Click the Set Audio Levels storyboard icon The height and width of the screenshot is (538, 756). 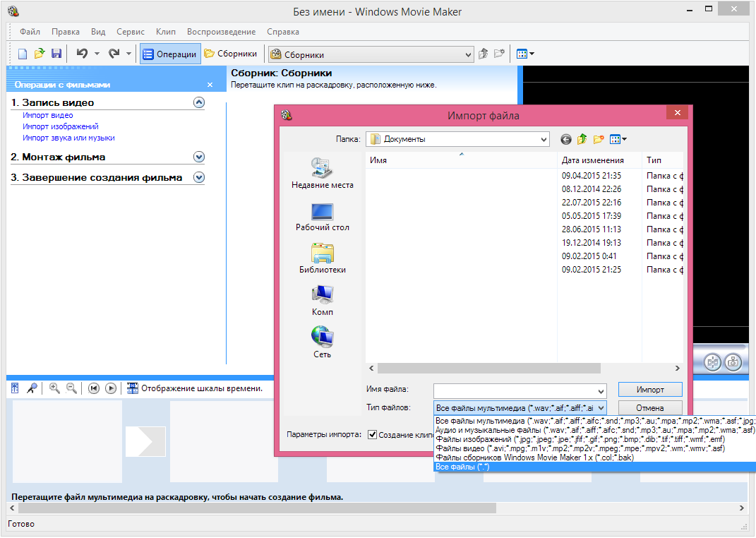(x=15, y=388)
